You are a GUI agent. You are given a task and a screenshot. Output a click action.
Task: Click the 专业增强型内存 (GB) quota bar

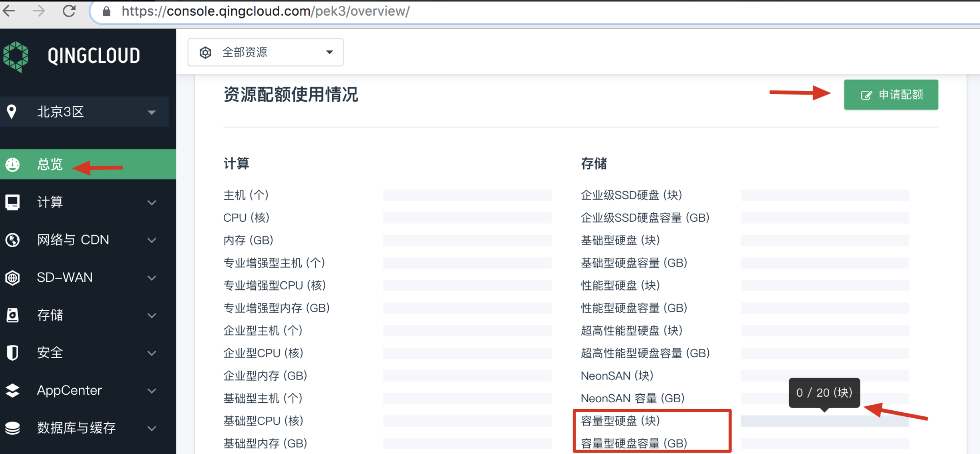pos(467,308)
